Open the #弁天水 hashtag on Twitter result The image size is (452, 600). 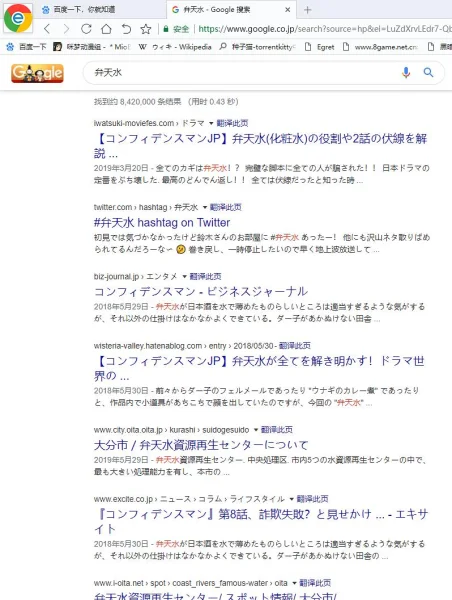[x=162, y=222]
